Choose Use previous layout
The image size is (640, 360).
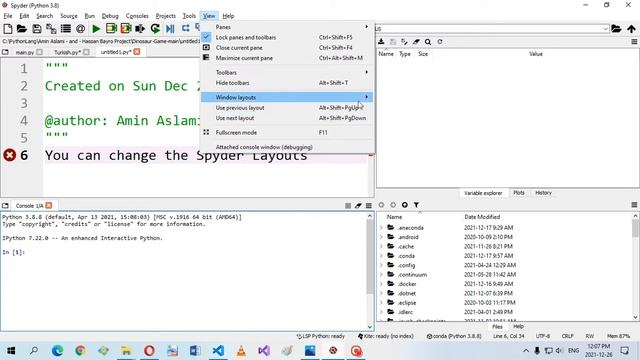coord(287,108)
